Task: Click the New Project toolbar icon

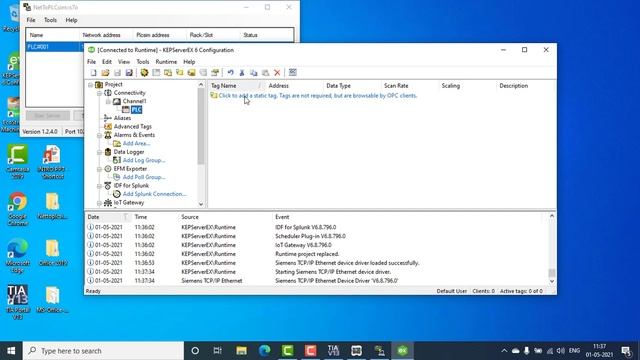Action: point(94,73)
